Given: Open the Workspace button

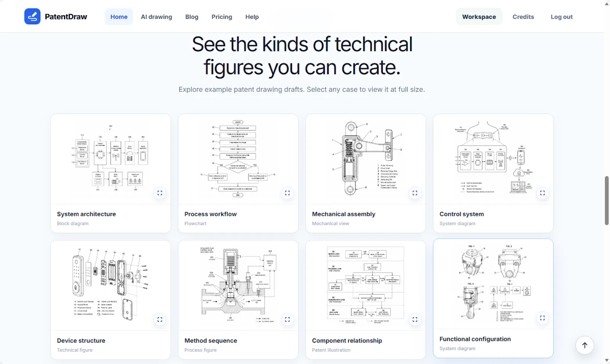Looking at the screenshot, I should coord(479,17).
